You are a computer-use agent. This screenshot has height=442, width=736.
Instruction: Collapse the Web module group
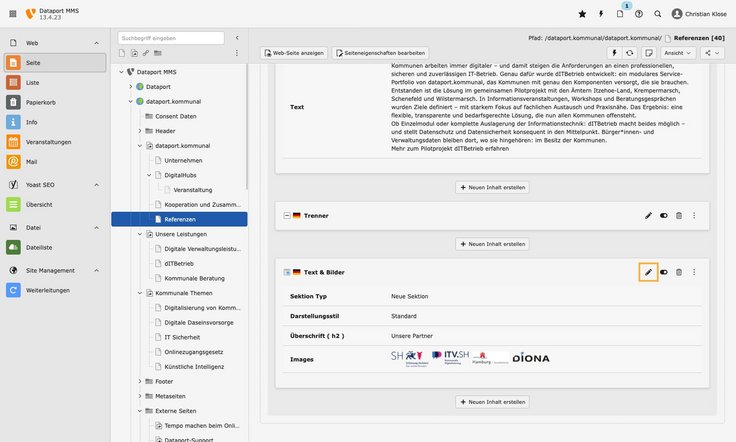96,44
